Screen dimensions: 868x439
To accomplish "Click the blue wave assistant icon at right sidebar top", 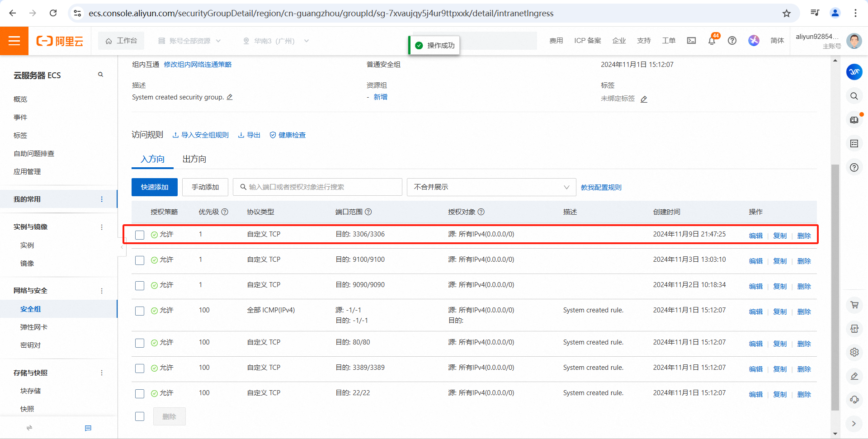I will 854,72.
